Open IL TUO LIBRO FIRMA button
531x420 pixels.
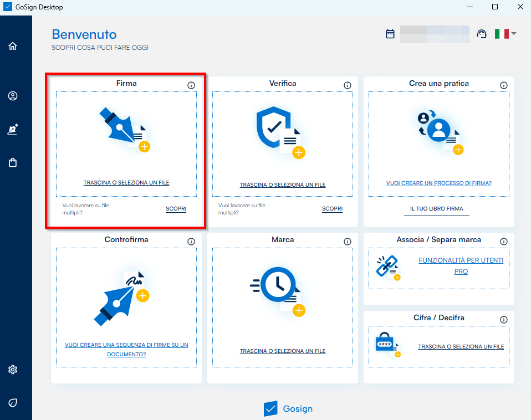point(436,209)
